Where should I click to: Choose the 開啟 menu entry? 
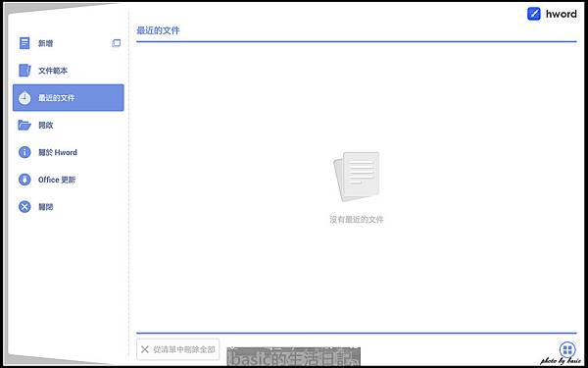[69, 125]
